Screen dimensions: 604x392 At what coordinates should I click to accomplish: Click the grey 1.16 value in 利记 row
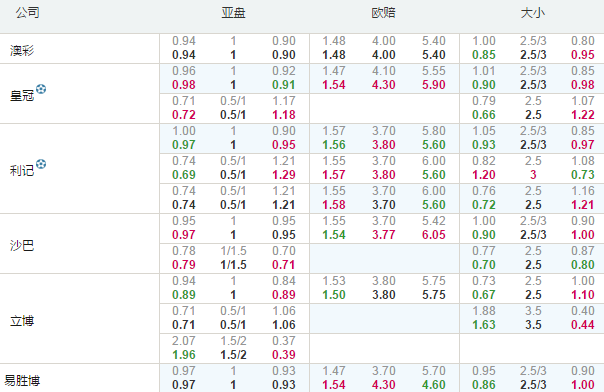pos(583,191)
